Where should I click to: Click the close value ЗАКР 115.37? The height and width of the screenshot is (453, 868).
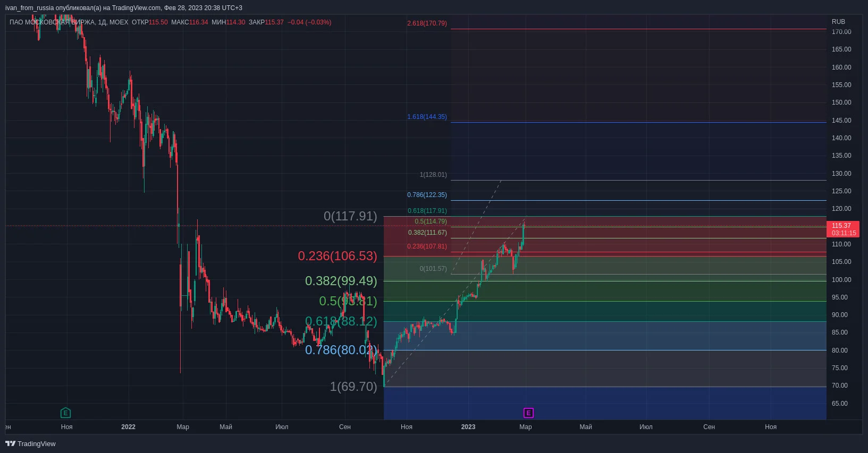pos(266,22)
